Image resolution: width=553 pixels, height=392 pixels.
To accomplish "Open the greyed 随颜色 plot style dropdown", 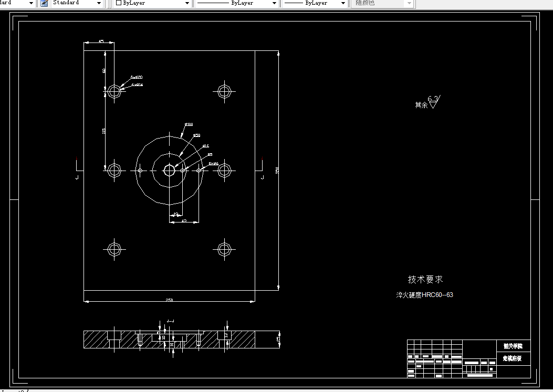I will coord(409,3).
